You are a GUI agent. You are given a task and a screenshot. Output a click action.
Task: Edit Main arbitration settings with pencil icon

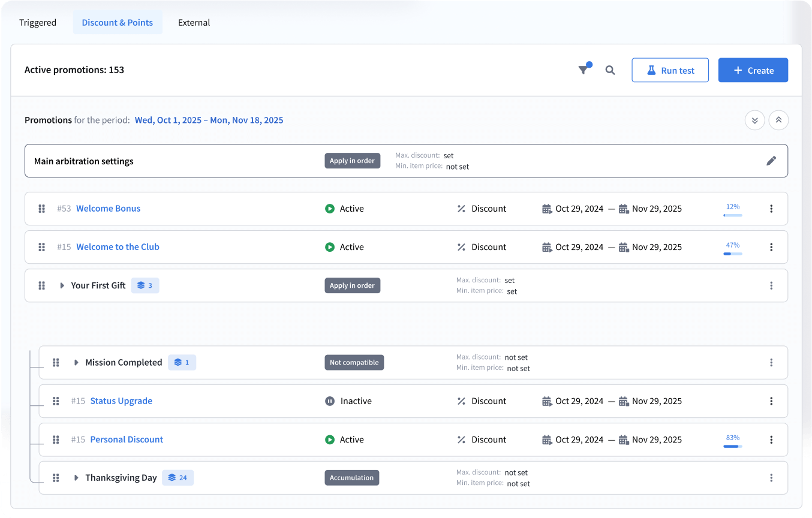771,161
